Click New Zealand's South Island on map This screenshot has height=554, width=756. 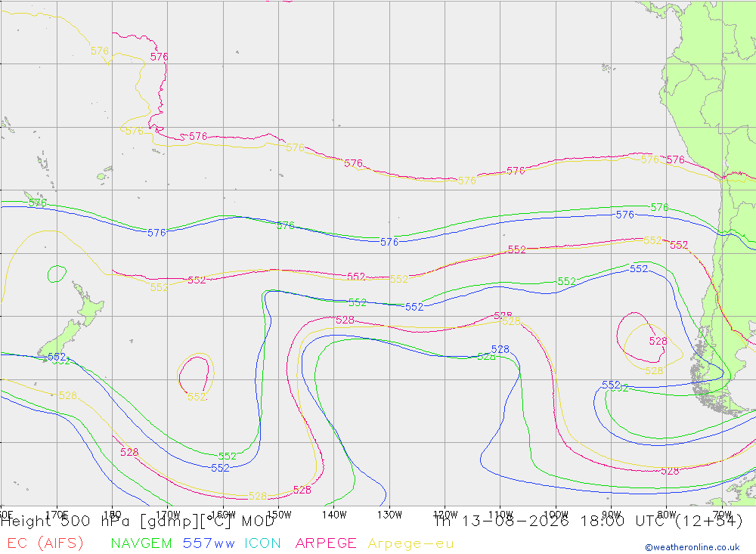pyautogui.click(x=60, y=342)
